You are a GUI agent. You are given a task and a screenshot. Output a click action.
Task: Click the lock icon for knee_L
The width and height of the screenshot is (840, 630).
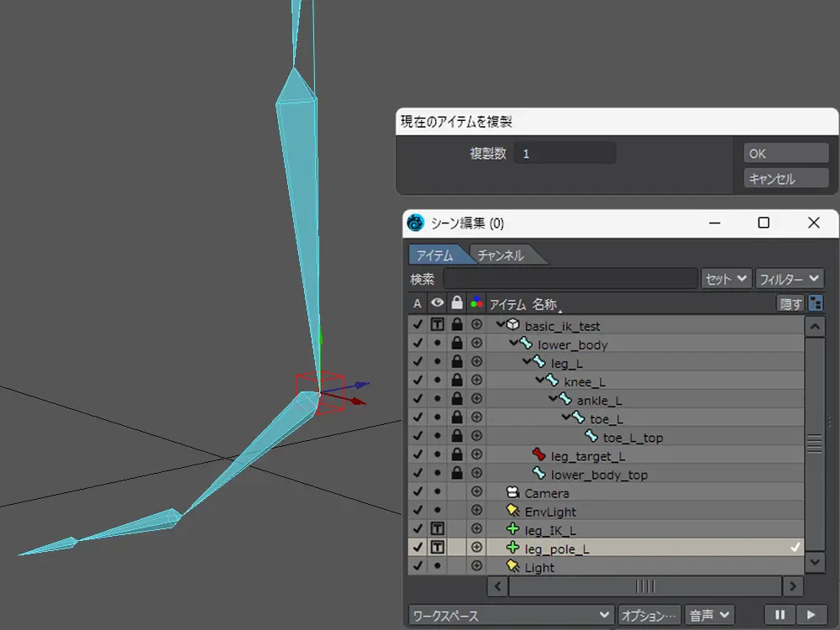pos(457,381)
